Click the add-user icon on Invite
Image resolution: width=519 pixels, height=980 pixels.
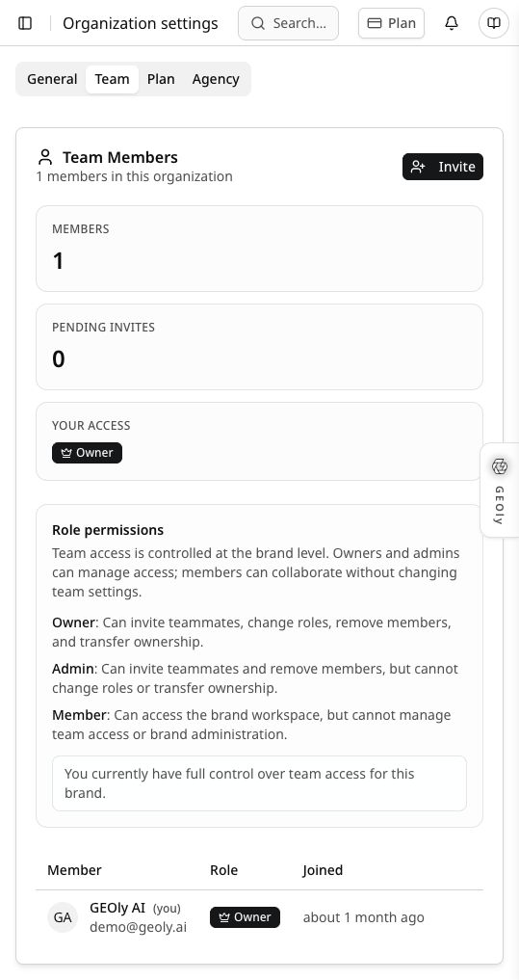[x=418, y=167]
